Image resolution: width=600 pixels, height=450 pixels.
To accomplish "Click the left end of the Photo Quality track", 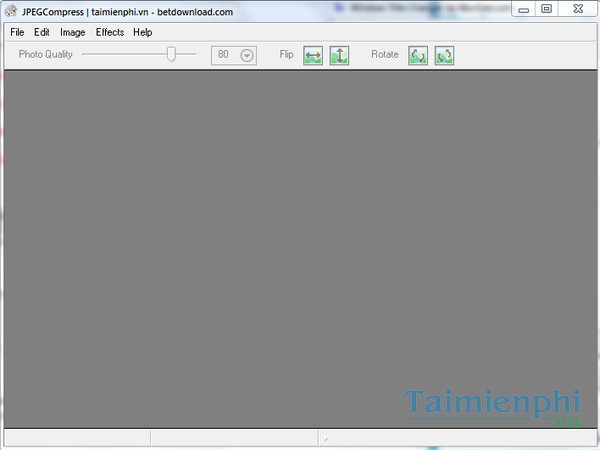I will (x=85, y=54).
